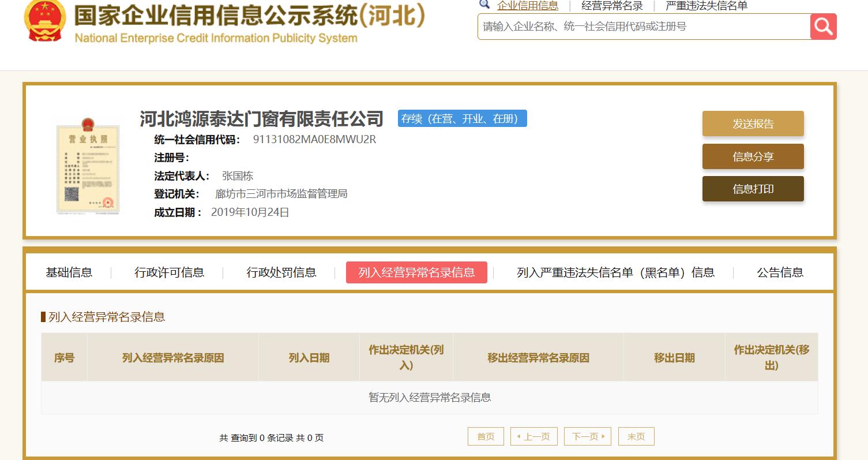
Task: Click registration authority 廊坊市三河市市场监督管理局
Action: pyautogui.click(x=281, y=194)
